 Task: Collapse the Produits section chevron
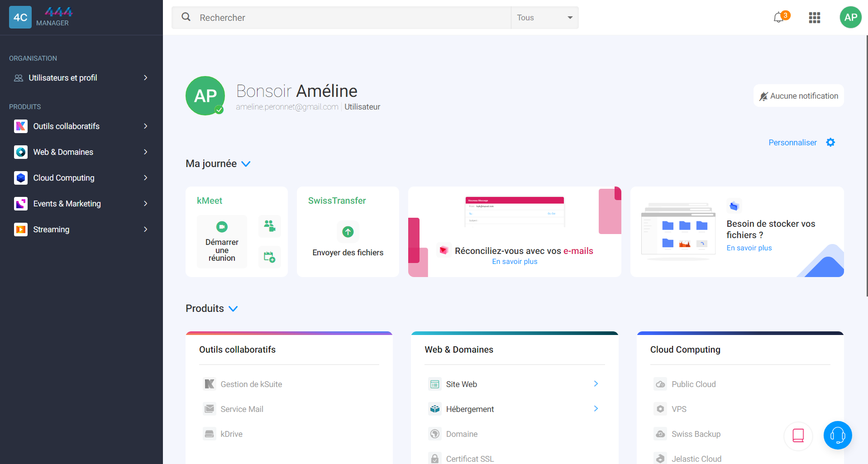(233, 309)
